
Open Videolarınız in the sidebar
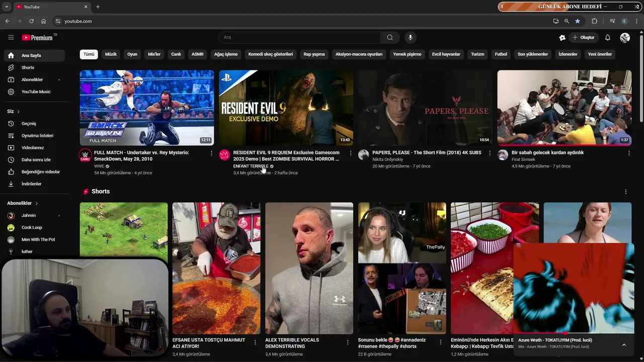click(x=34, y=147)
